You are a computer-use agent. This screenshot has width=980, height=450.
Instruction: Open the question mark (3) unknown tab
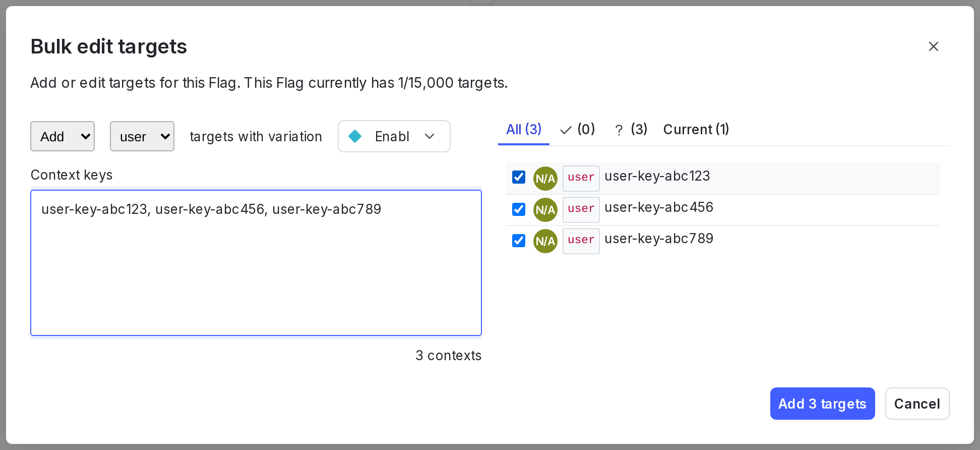coord(631,130)
